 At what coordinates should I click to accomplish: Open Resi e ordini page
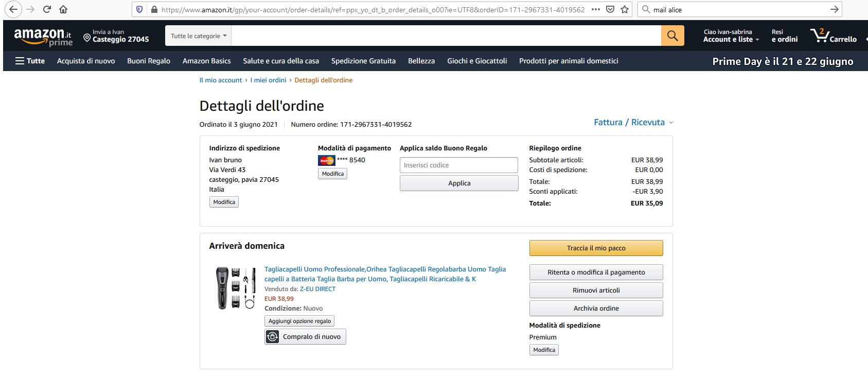tap(785, 36)
